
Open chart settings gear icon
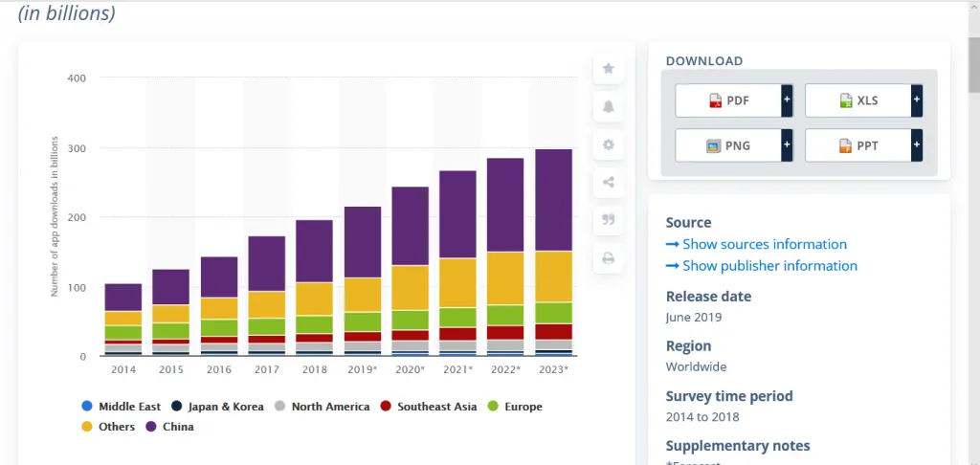click(608, 145)
